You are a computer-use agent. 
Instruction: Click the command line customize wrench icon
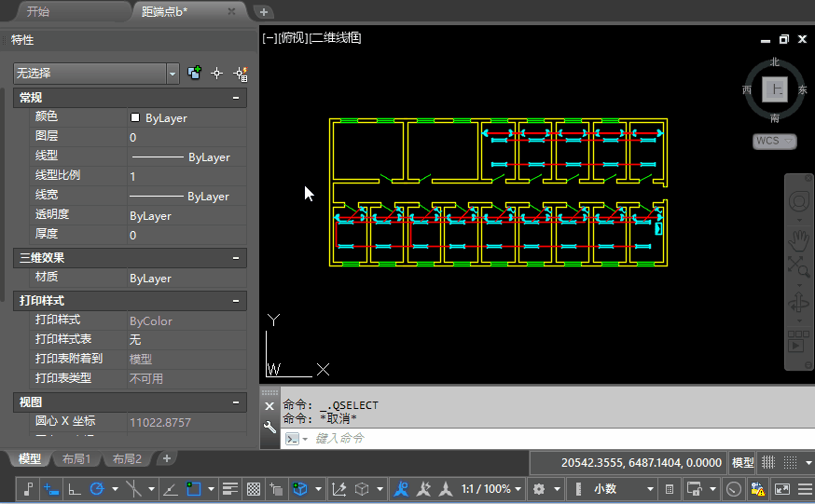point(270,427)
